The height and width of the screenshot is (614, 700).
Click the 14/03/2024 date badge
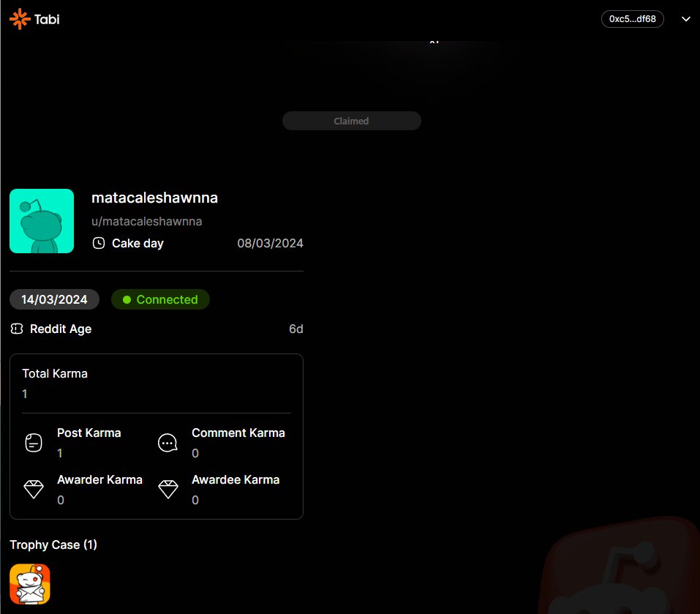54,299
